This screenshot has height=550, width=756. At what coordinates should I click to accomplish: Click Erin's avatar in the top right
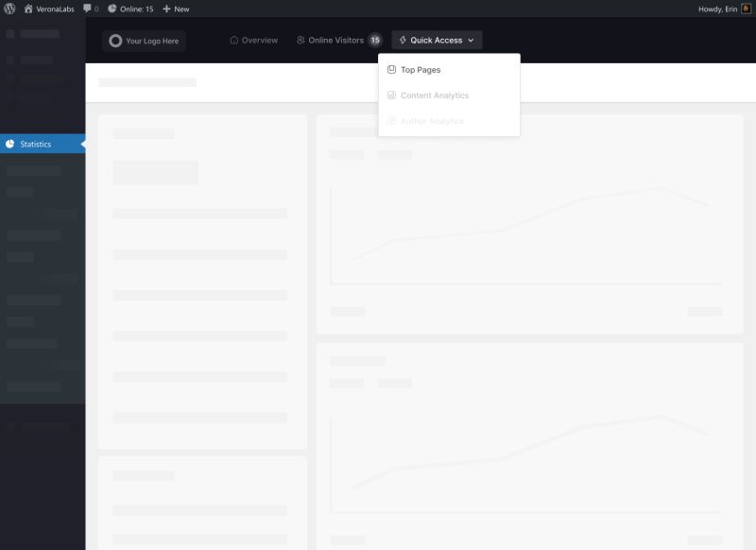point(746,9)
